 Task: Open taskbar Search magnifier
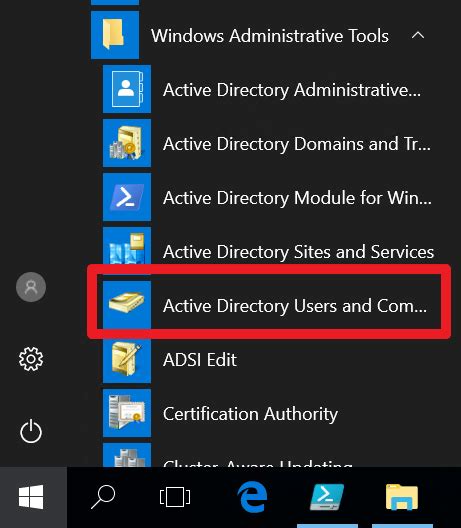[x=103, y=497]
